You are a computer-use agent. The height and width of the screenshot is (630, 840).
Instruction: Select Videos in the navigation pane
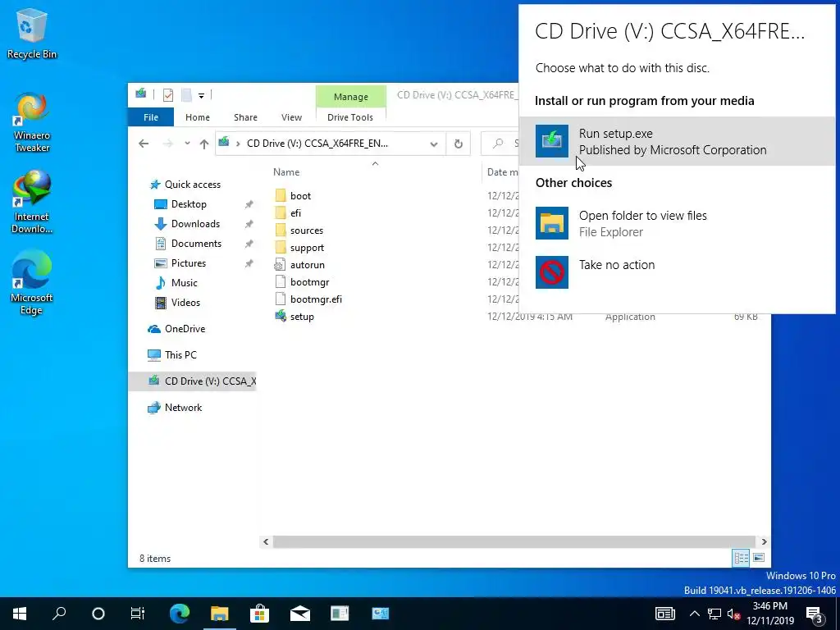tap(185, 303)
